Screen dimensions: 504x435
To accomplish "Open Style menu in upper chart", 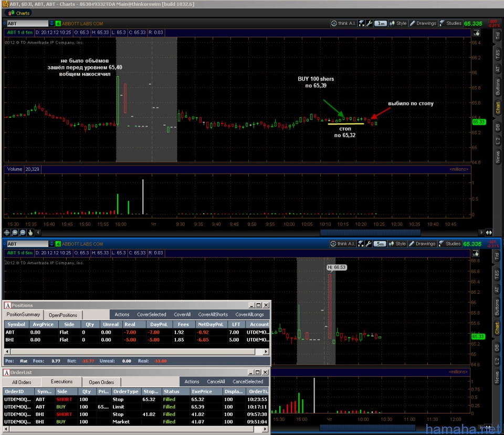I will 398,23.
